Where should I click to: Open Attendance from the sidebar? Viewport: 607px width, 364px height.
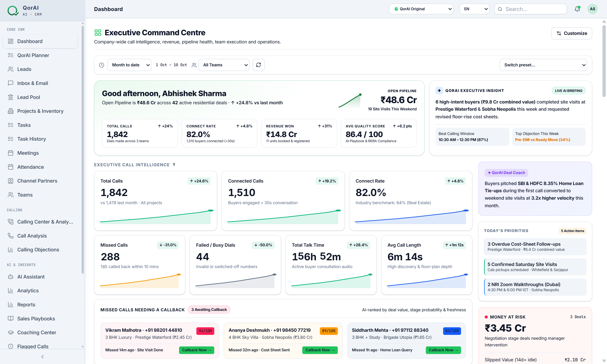(x=40, y=167)
